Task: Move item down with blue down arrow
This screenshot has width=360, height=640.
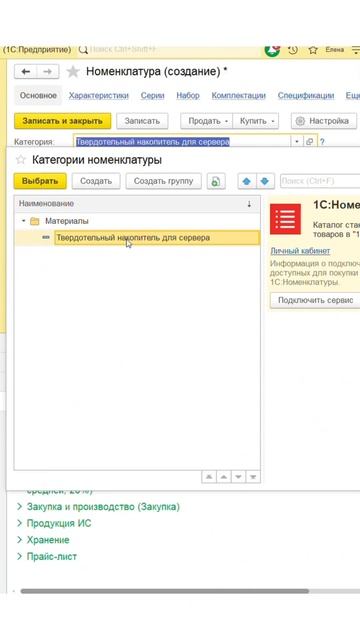Action: 265,181
